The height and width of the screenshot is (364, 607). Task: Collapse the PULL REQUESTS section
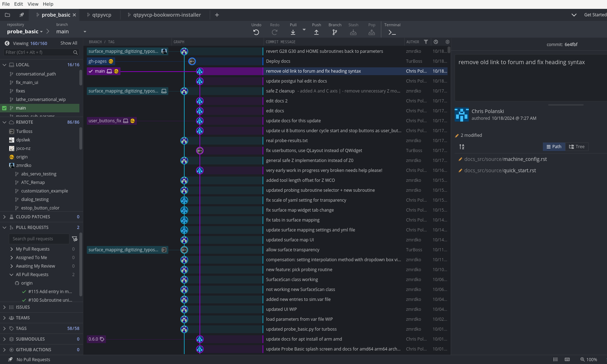(4, 228)
